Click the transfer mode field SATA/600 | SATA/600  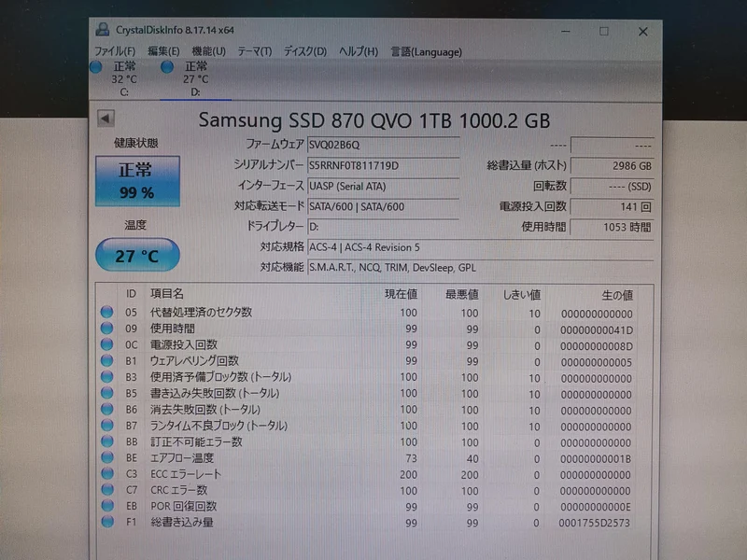pos(383,206)
